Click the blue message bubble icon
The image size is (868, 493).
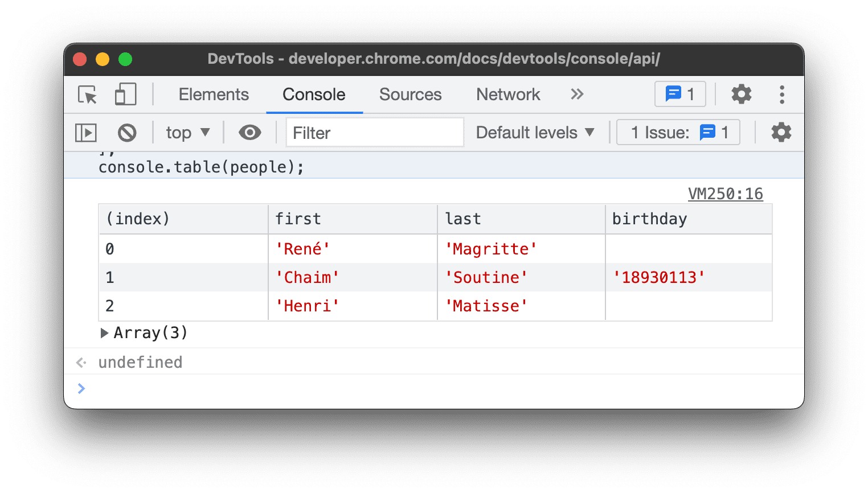click(674, 94)
